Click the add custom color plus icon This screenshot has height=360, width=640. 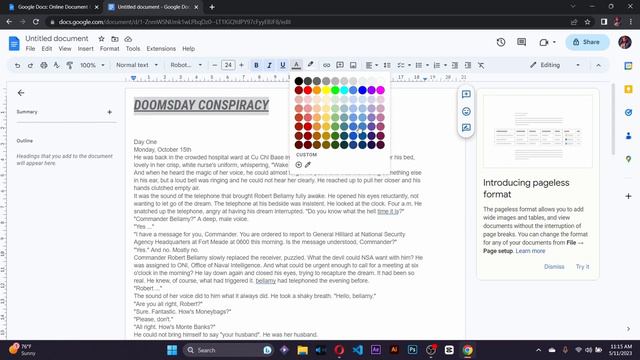pyautogui.click(x=299, y=165)
